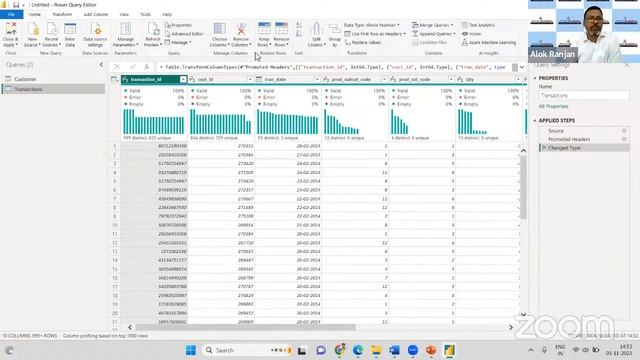The width and height of the screenshot is (640, 360).
Task: Sort ascending with the A-Z icon
Action: click(x=299, y=25)
